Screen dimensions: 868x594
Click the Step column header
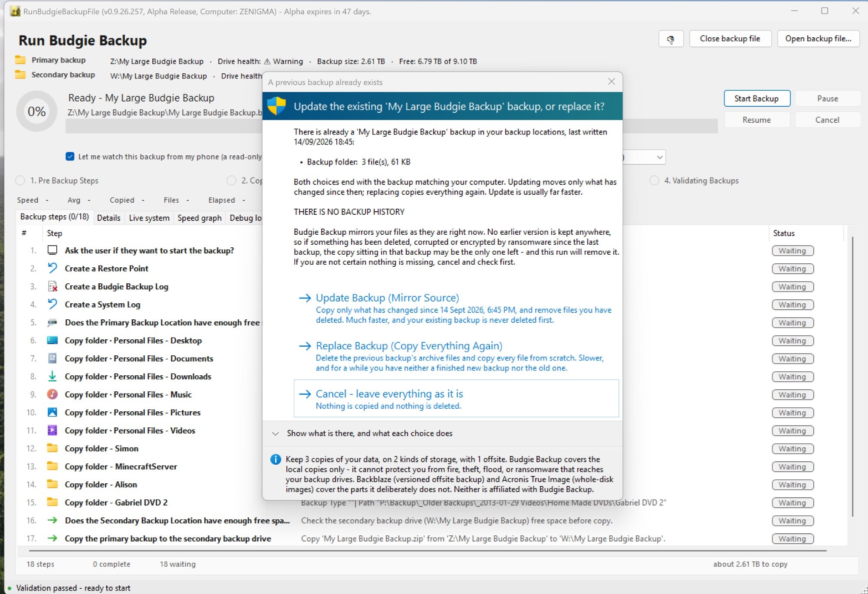coord(55,233)
